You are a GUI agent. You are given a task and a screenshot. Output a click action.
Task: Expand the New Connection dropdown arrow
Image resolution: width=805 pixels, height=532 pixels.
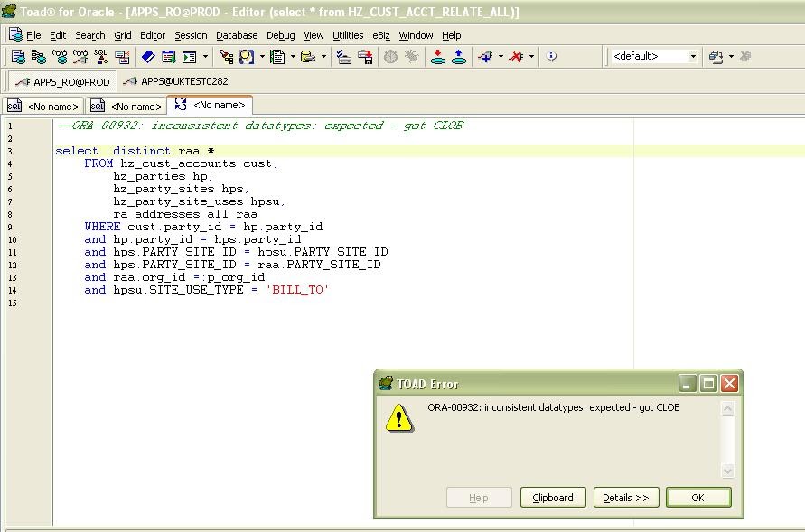(x=501, y=56)
